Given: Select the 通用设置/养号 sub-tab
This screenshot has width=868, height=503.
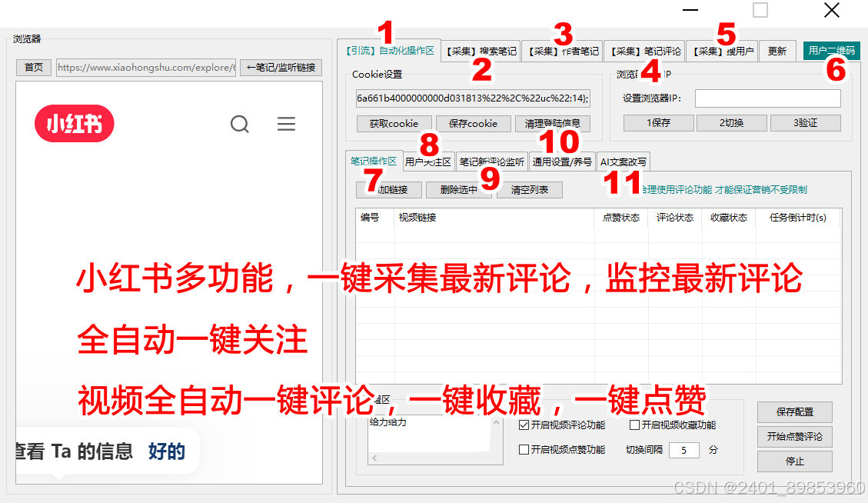Looking at the screenshot, I should pyautogui.click(x=562, y=162).
